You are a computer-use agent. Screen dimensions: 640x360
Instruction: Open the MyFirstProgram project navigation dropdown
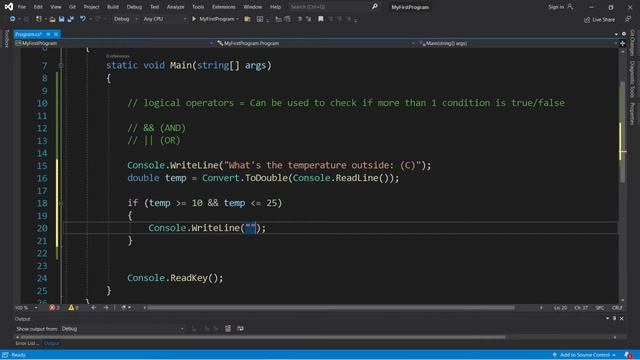[114, 43]
